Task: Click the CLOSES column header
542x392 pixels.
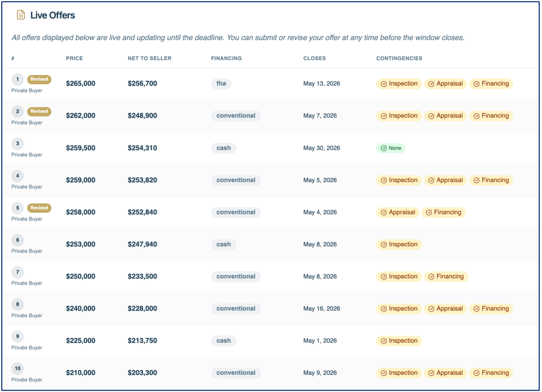Action: 314,58
